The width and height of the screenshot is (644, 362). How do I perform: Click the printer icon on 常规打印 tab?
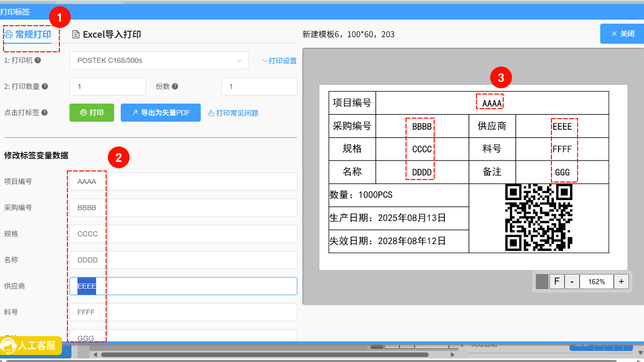(x=9, y=35)
